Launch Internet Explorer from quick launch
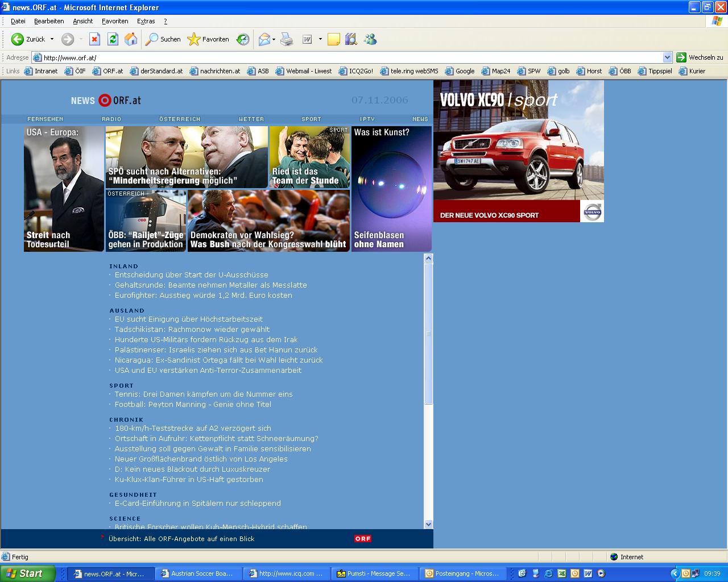Screen dimensions: 728x582 (548, 573)
